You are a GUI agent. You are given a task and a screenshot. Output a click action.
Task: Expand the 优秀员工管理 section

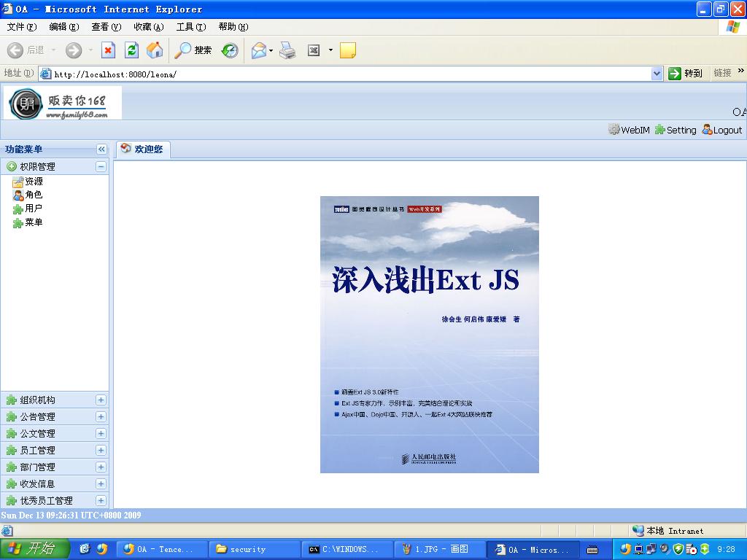[101, 500]
